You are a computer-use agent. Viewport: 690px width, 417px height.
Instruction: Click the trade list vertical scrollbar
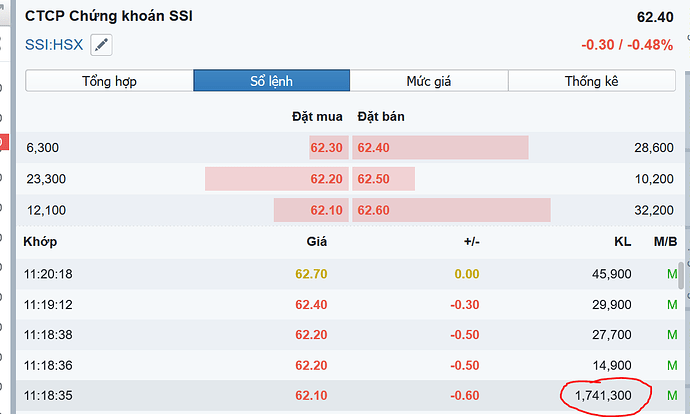(682, 275)
